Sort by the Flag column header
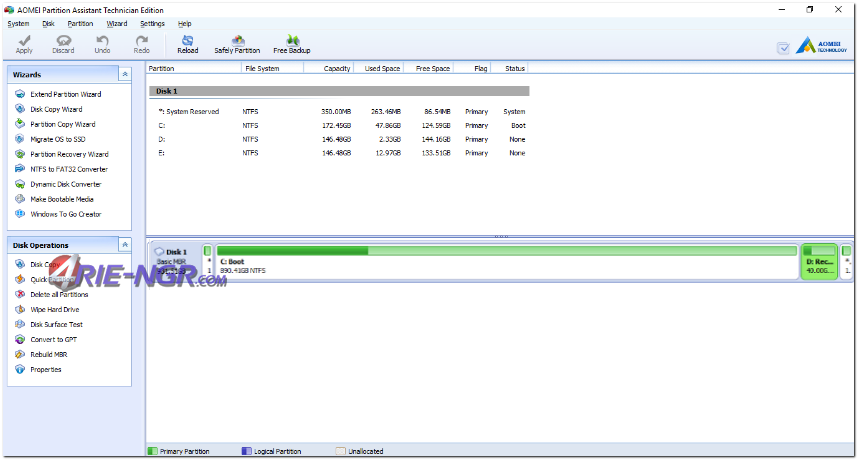The height and width of the screenshot is (460, 858). pyautogui.click(x=472, y=68)
